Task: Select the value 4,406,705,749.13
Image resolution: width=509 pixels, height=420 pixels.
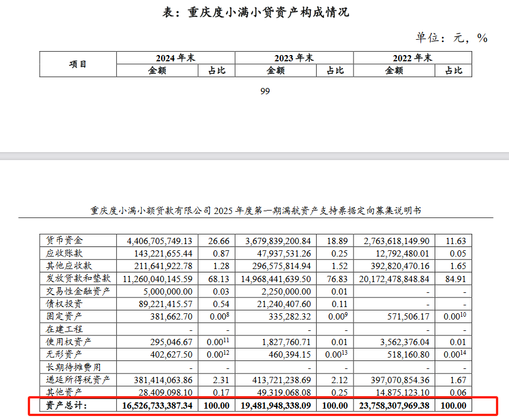Action: pyautogui.click(x=159, y=241)
